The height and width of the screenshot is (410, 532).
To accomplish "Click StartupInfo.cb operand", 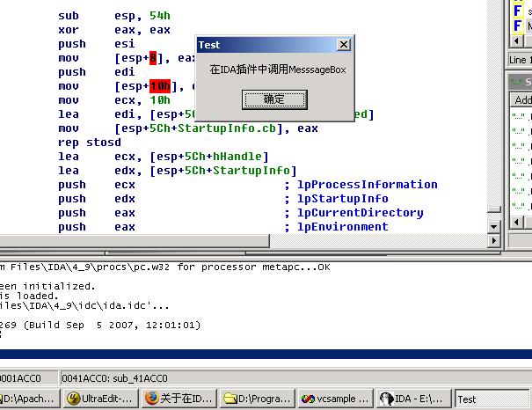I will [x=227, y=128].
